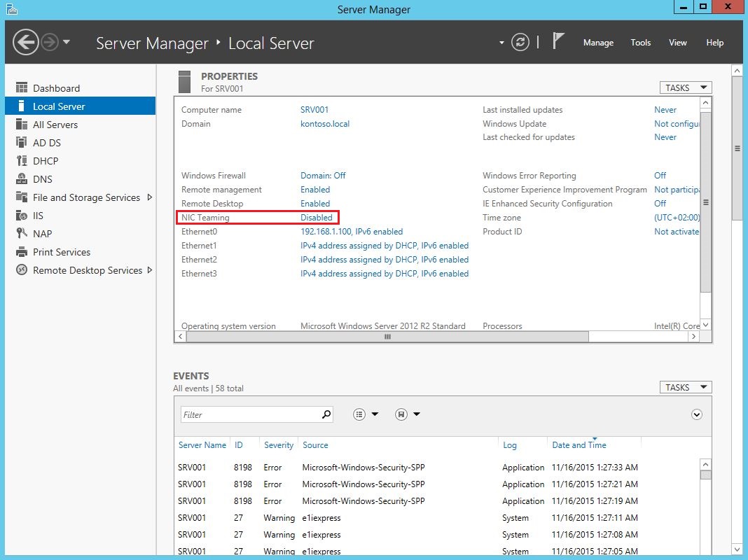Select All Servers in navigation pane
The height and width of the screenshot is (560, 748).
click(55, 125)
